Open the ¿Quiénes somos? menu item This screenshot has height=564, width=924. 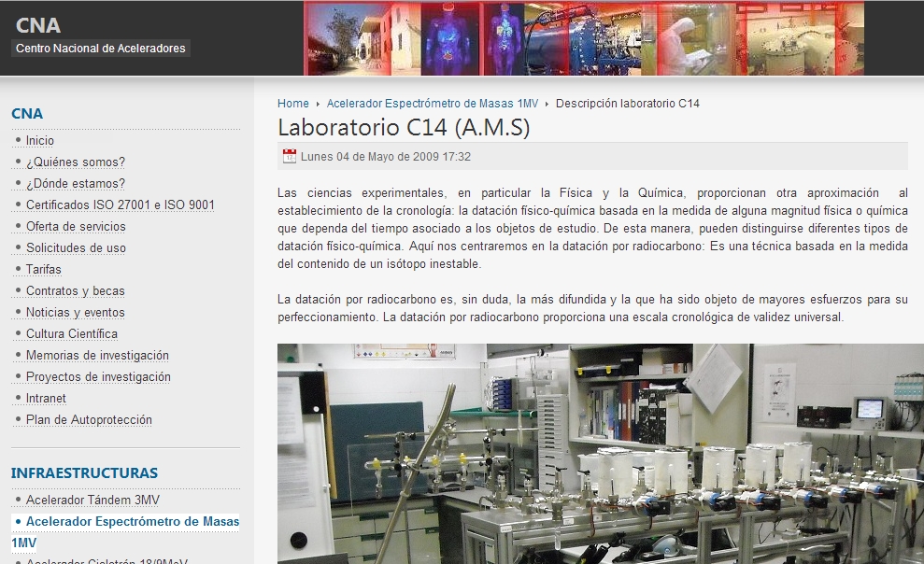pyautogui.click(x=75, y=162)
